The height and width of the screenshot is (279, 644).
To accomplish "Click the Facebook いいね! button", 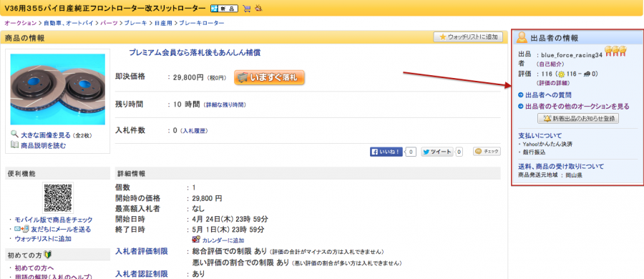I will pyautogui.click(x=386, y=152).
